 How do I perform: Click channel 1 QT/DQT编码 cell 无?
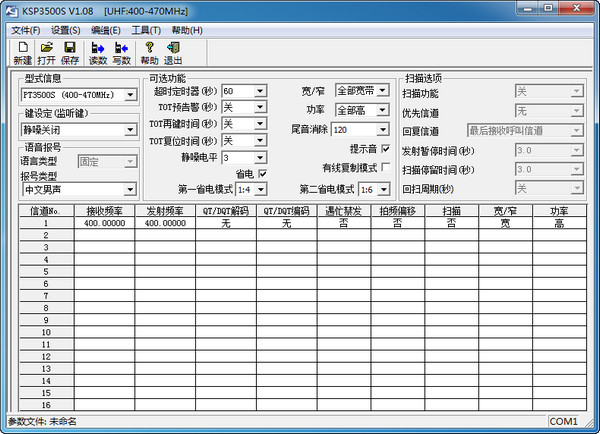click(x=287, y=223)
